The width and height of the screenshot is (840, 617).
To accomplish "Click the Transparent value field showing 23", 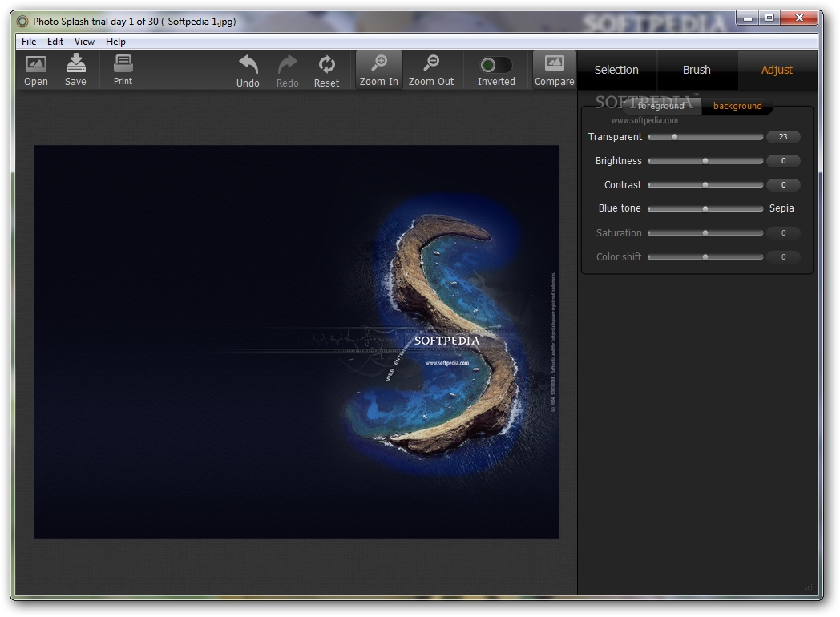I will (783, 136).
